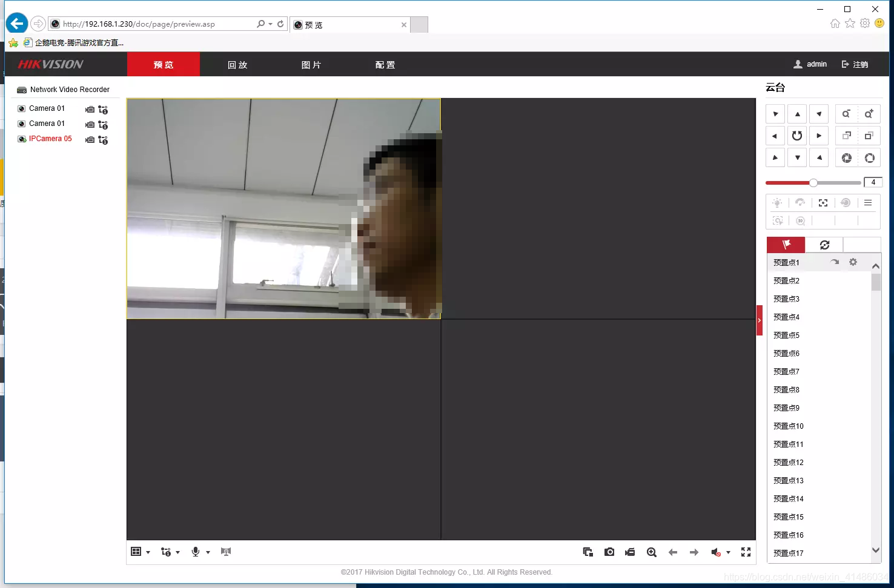Pan the PTZ camera right
The height and width of the screenshot is (588, 894).
(x=819, y=136)
